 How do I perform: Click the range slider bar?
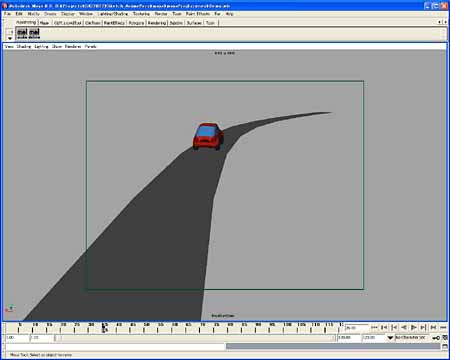[x=195, y=338]
